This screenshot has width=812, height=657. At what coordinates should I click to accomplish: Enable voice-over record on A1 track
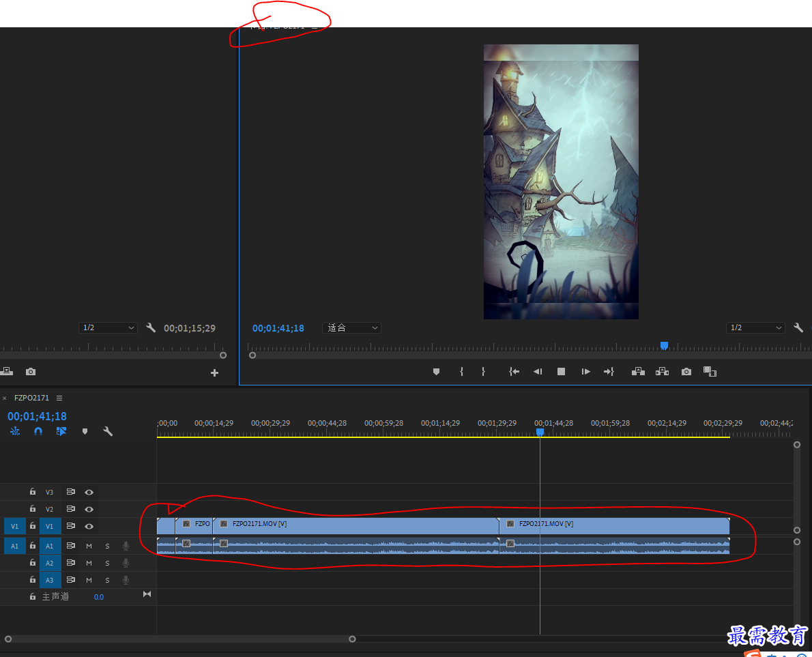126,546
